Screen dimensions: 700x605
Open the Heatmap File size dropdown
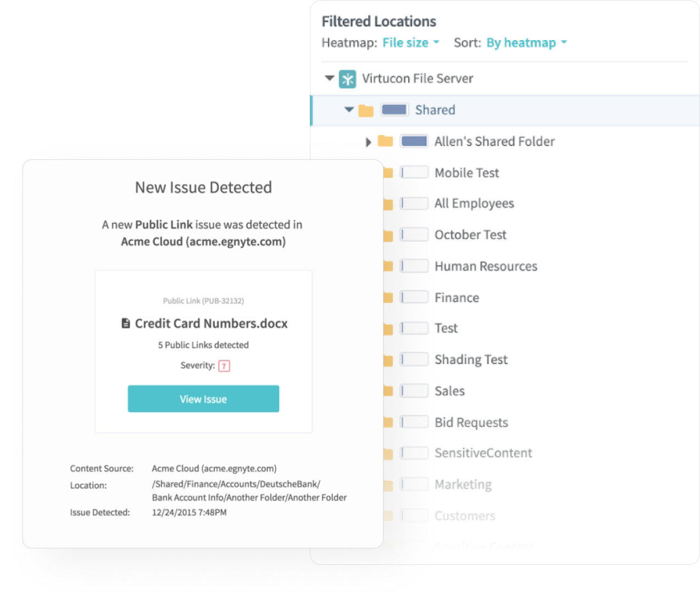click(411, 43)
